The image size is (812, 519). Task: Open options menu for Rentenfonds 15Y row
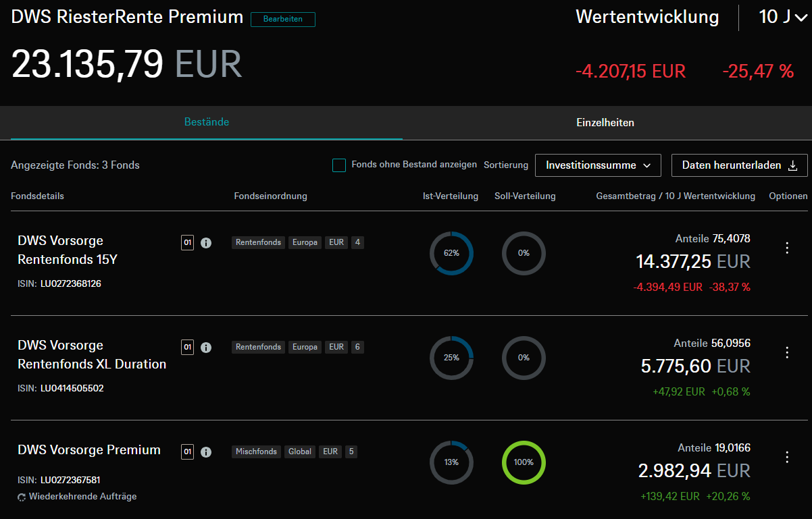786,248
